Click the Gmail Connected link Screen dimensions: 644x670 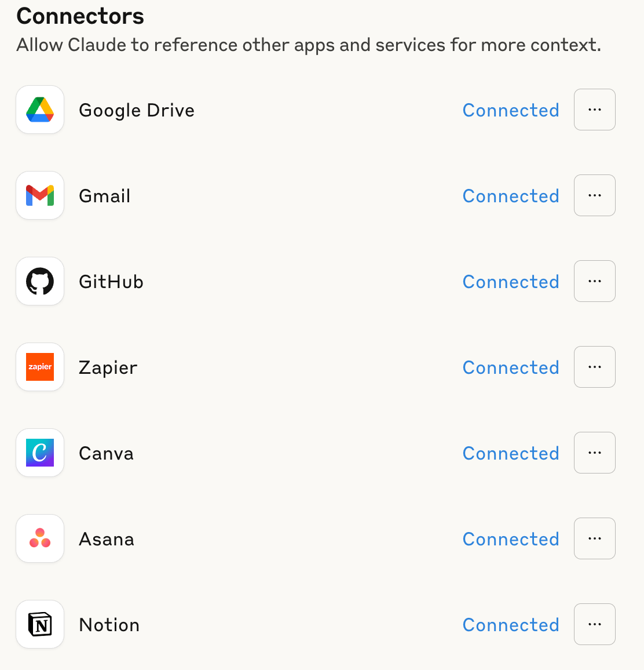511,196
